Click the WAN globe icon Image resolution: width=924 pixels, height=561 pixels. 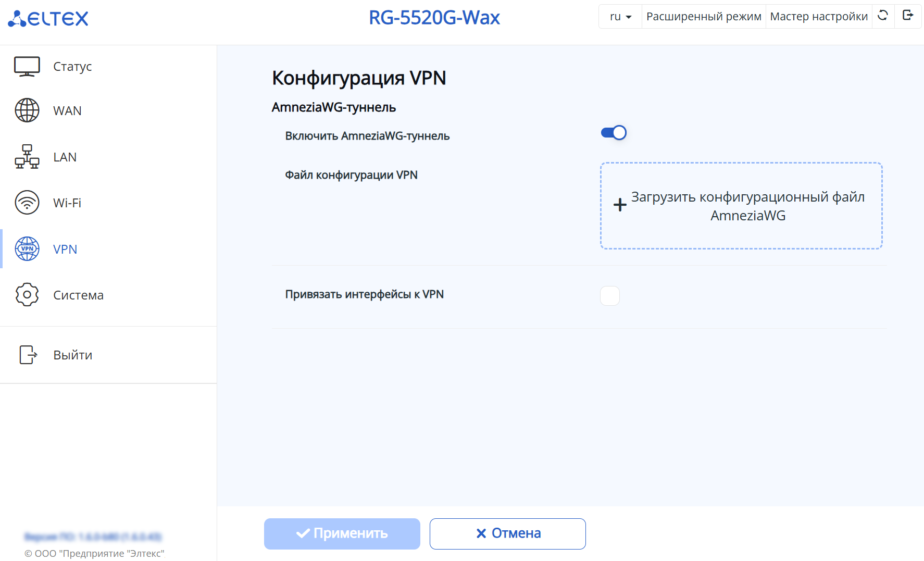pyautogui.click(x=27, y=110)
